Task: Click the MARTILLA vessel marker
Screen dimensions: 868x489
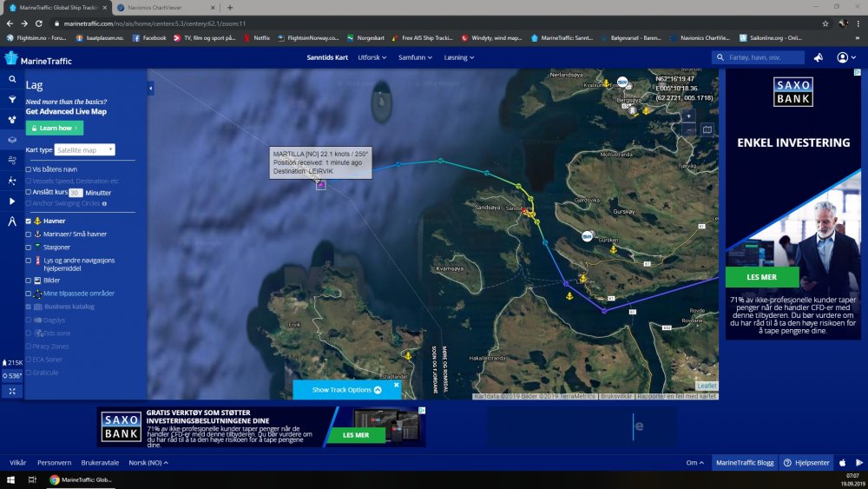Action: click(320, 184)
